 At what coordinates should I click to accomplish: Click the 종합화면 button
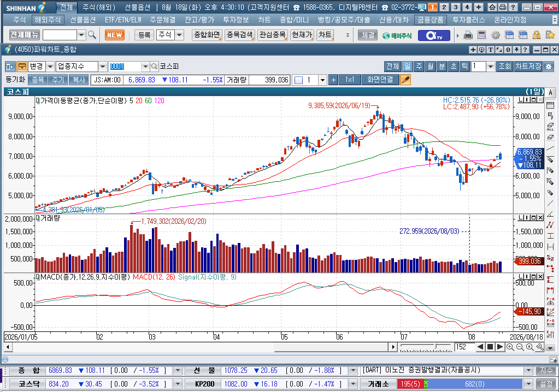(207, 35)
